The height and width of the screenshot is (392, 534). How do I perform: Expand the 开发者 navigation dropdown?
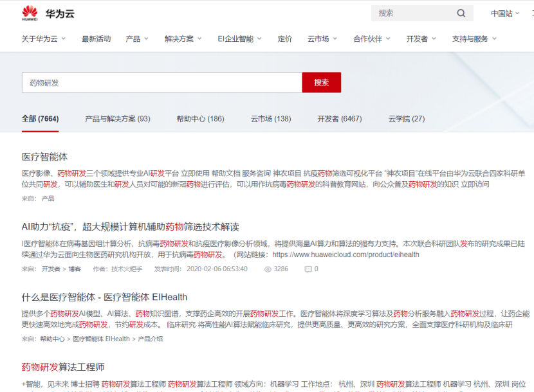421,39
